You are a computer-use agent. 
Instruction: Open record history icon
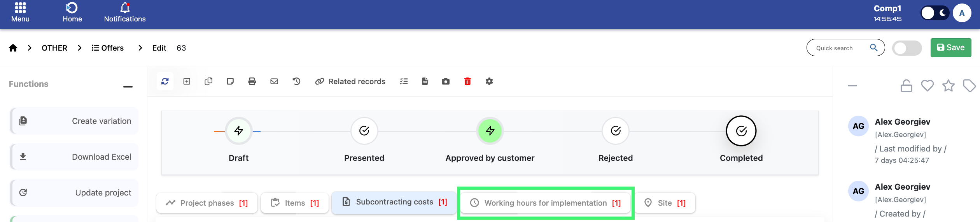[x=296, y=81]
